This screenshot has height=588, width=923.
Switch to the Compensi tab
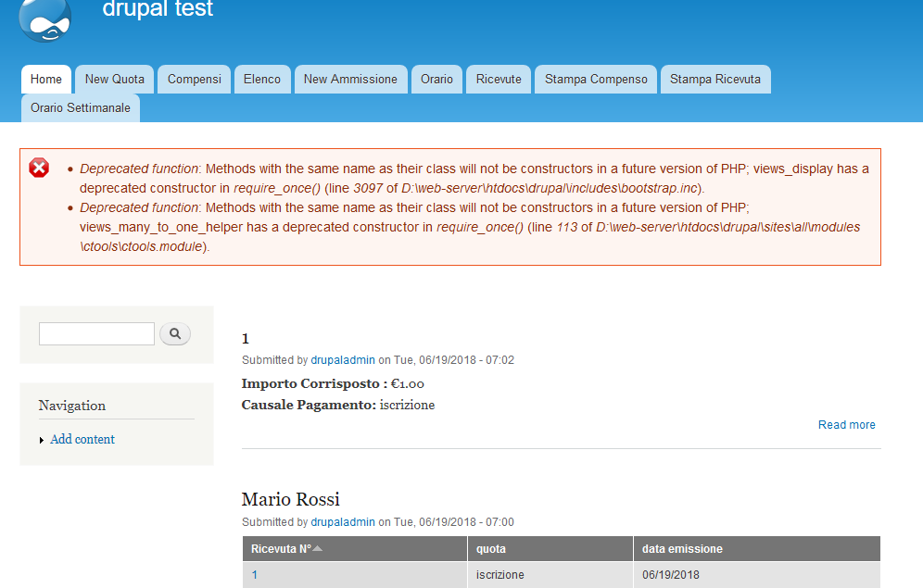point(195,80)
